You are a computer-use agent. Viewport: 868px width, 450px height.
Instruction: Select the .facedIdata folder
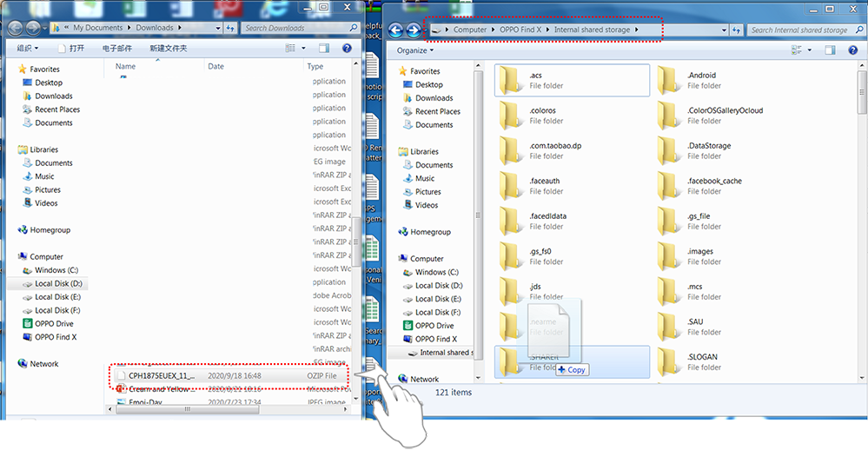(533, 221)
